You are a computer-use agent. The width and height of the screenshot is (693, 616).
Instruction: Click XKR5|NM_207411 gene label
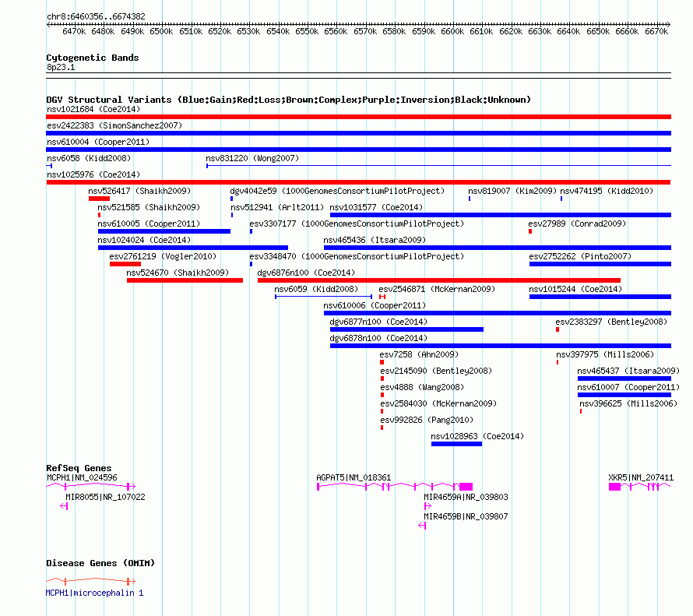pos(641,477)
